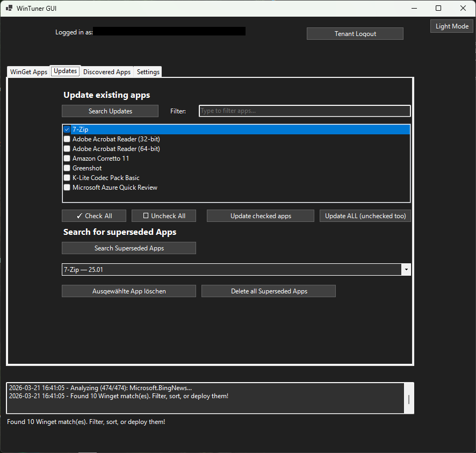Viewport: 476px width, 453px height.
Task: Switch to the WinGet Apps tab
Action: (x=28, y=72)
